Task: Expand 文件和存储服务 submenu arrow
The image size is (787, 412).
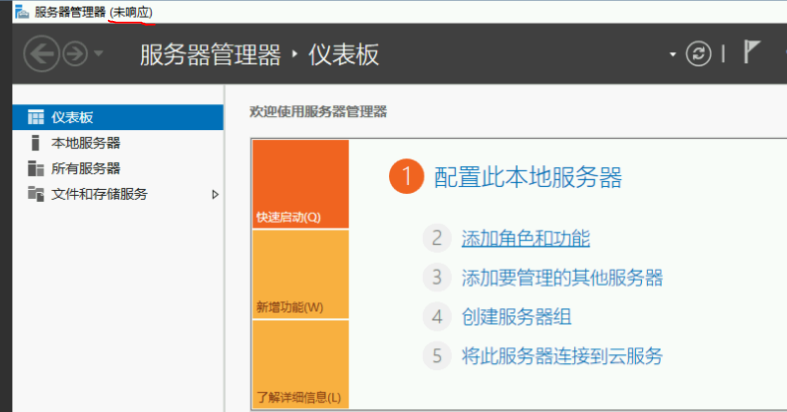Action: click(x=215, y=194)
